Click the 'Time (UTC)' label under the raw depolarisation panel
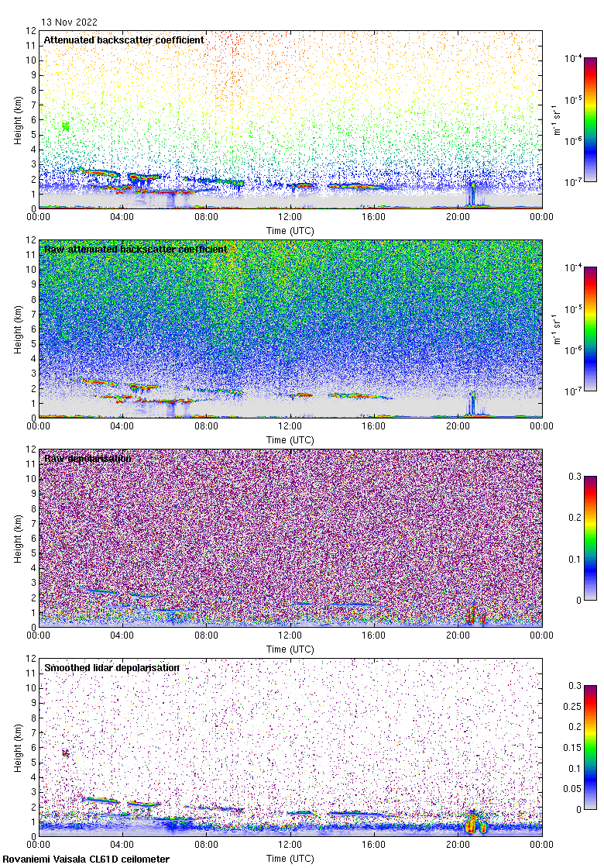 (290, 649)
